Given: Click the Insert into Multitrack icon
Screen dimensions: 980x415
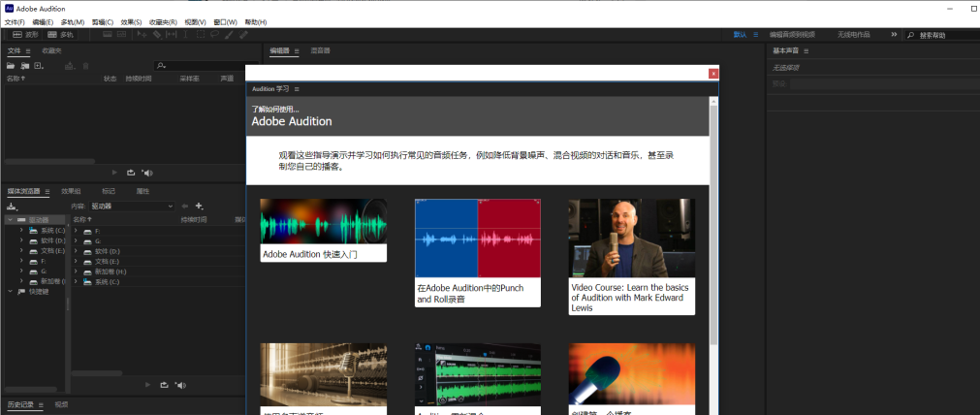Looking at the screenshot, I should click(x=70, y=65).
